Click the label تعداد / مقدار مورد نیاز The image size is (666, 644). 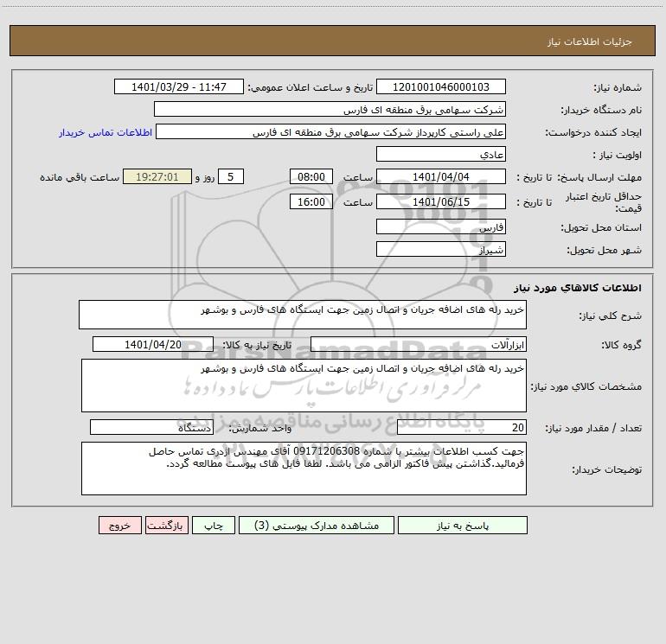coord(593,428)
